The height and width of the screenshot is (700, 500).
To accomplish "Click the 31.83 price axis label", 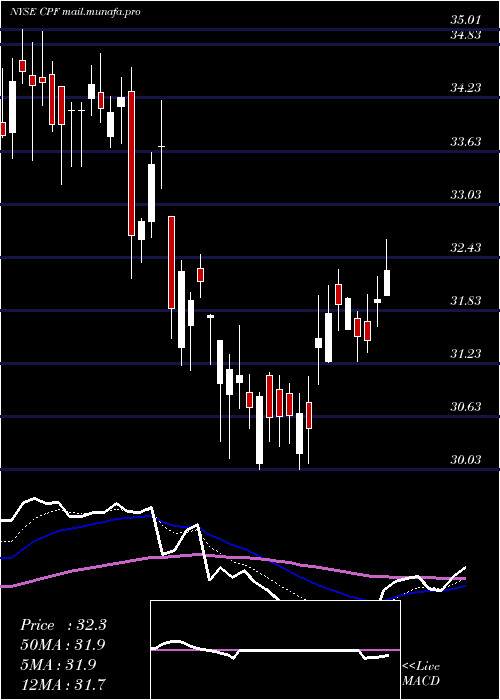I will tap(465, 301).
